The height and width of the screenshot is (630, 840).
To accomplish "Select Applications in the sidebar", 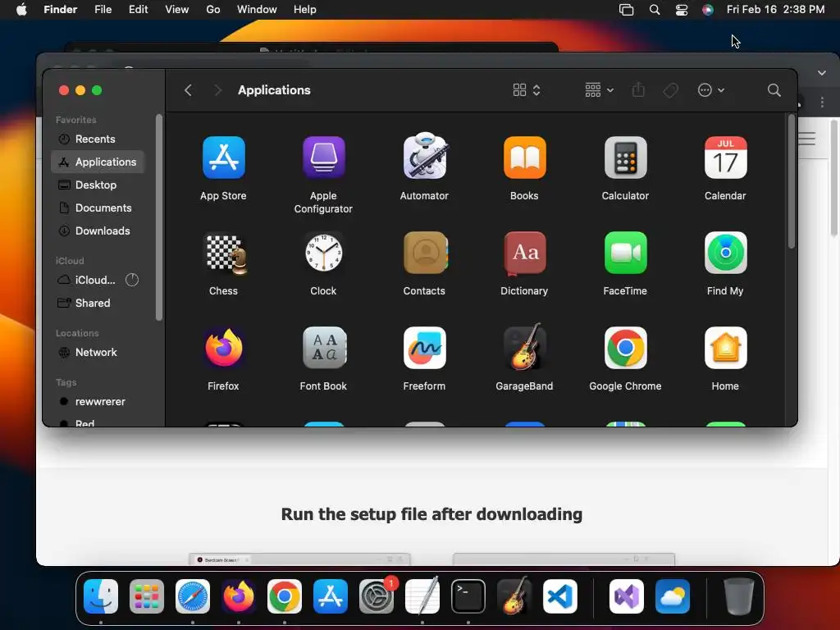I will 98,162.
